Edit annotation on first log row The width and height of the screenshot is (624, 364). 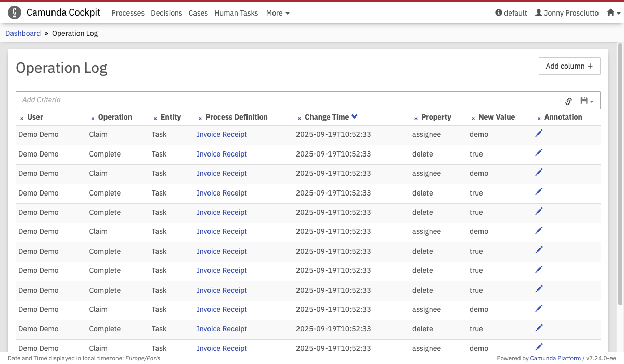(539, 134)
